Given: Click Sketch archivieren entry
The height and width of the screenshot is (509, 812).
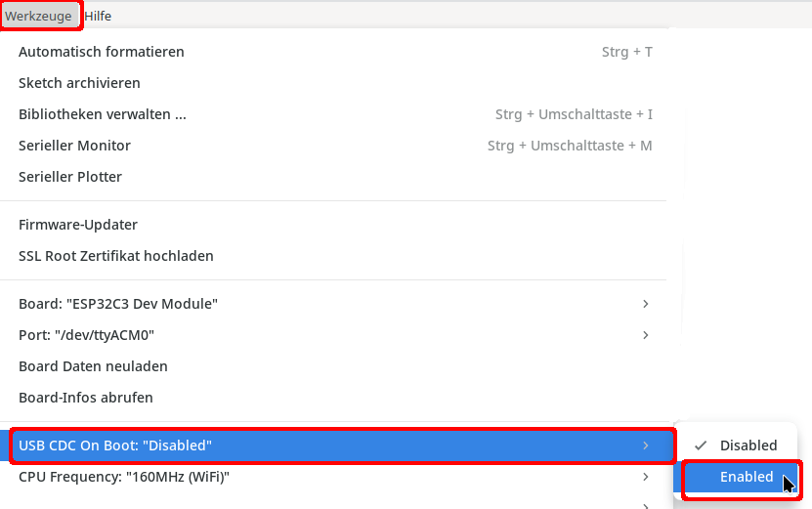Looking at the screenshot, I should tap(79, 83).
